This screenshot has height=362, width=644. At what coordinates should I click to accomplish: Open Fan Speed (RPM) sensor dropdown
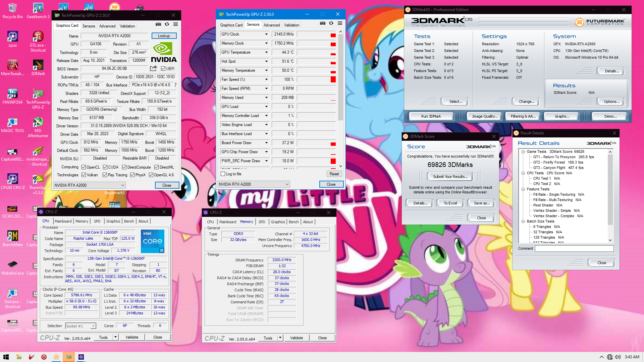pyautogui.click(x=266, y=88)
